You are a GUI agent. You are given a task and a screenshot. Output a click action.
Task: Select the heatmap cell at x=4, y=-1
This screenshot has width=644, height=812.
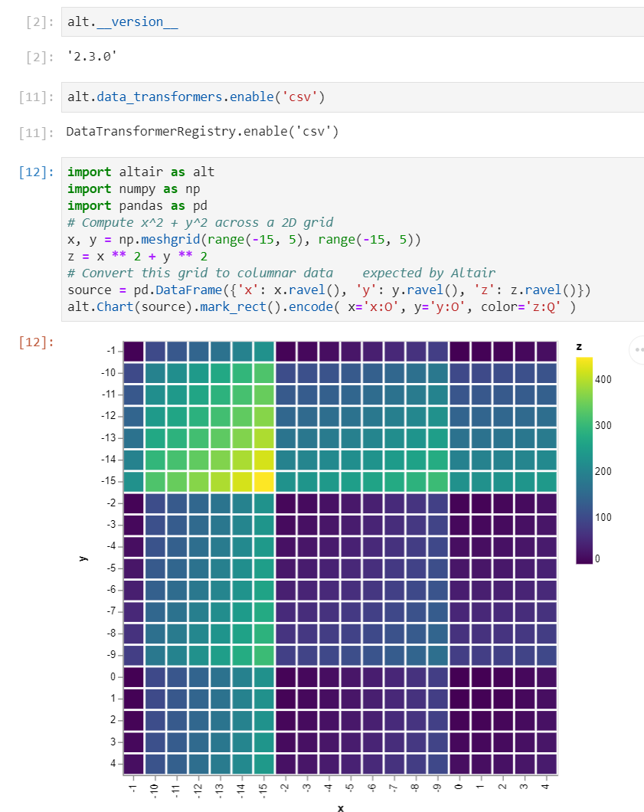(546, 352)
